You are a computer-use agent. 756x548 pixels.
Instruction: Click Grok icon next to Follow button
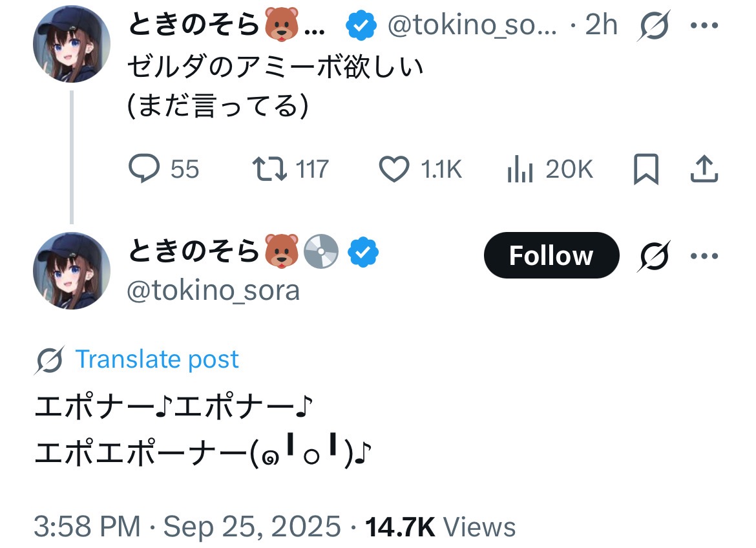click(654, 256)
